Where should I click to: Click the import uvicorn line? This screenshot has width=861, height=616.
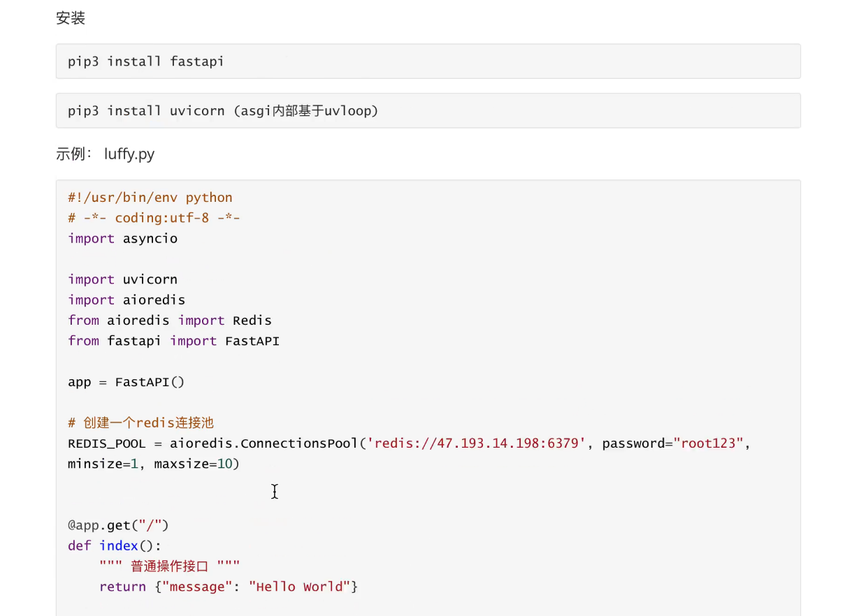tap(122, 279)
